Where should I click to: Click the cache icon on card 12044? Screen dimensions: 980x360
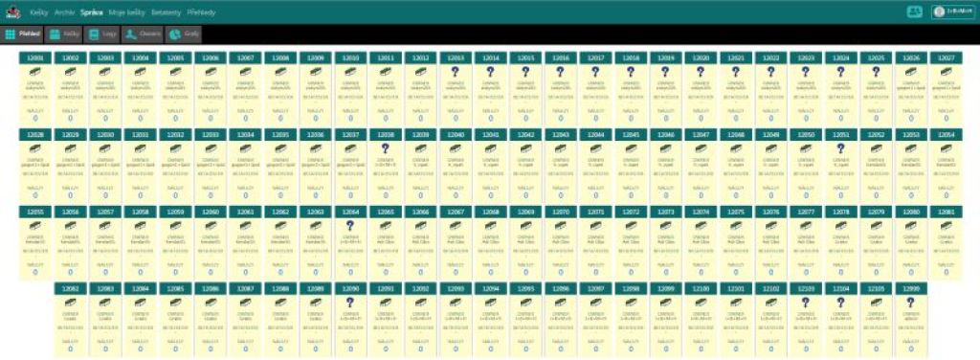595,148
